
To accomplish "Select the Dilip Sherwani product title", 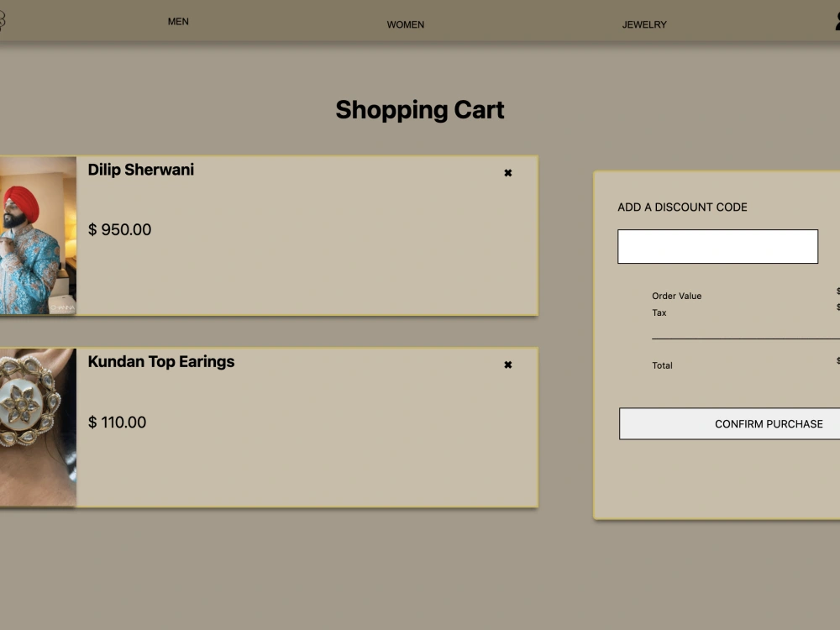I will [x=141, y=170].
